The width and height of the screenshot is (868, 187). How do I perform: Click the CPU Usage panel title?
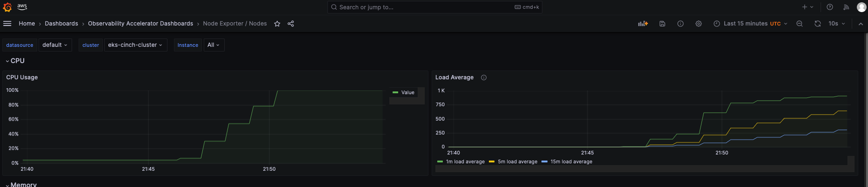coord(22,77)
